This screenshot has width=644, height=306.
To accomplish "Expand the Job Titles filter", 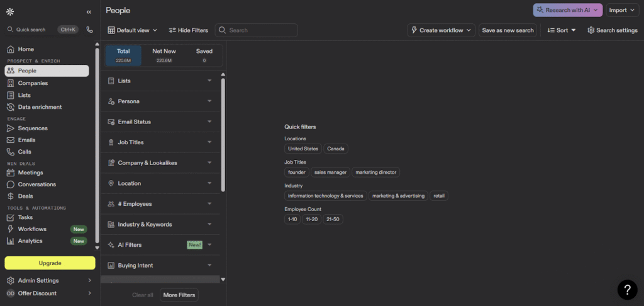I will tap(160, 142).
